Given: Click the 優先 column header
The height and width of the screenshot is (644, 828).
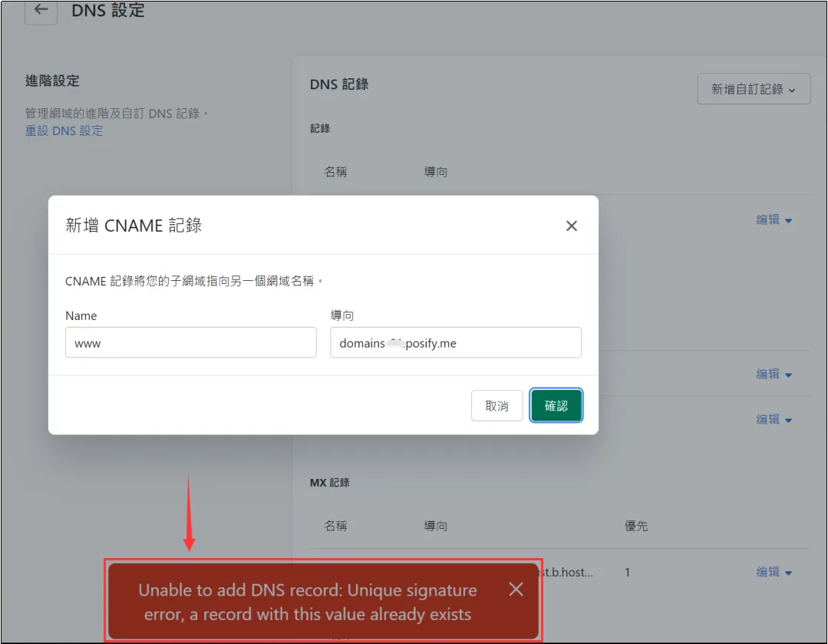Looking at the screenshot, I should click(x=636, y=526).
